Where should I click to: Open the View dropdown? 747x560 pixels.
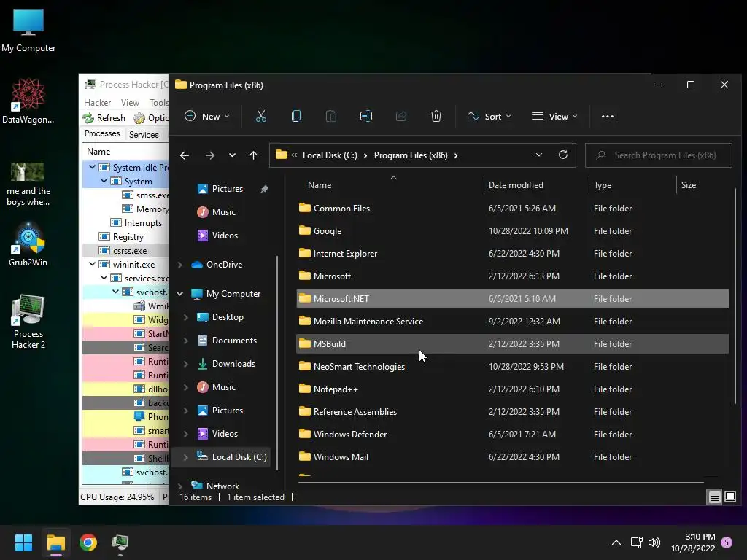[554, 116]
